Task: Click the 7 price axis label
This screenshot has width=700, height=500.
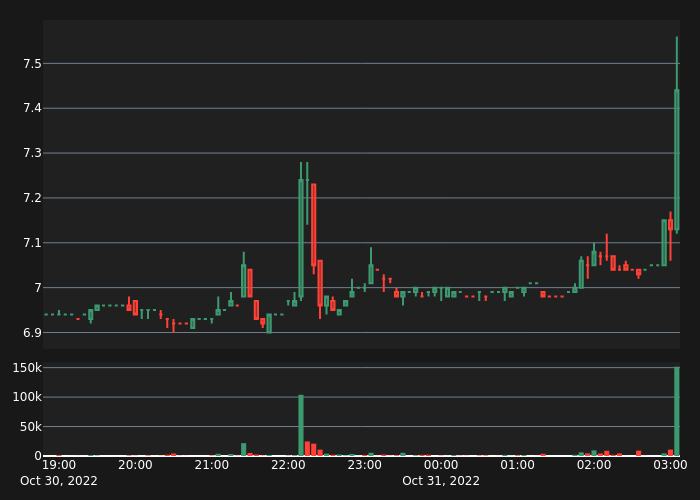Action: click(x=38, y=288)
